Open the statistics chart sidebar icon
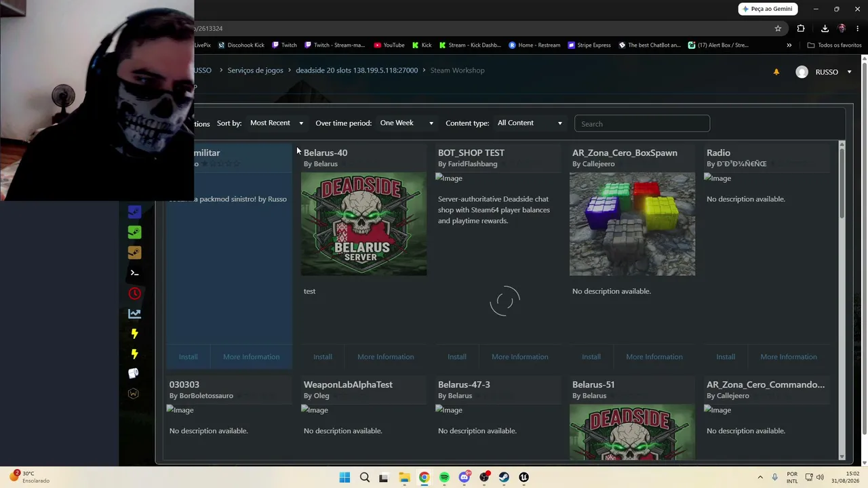This screenshot has height=488, width=868. [x=134, y=313]
